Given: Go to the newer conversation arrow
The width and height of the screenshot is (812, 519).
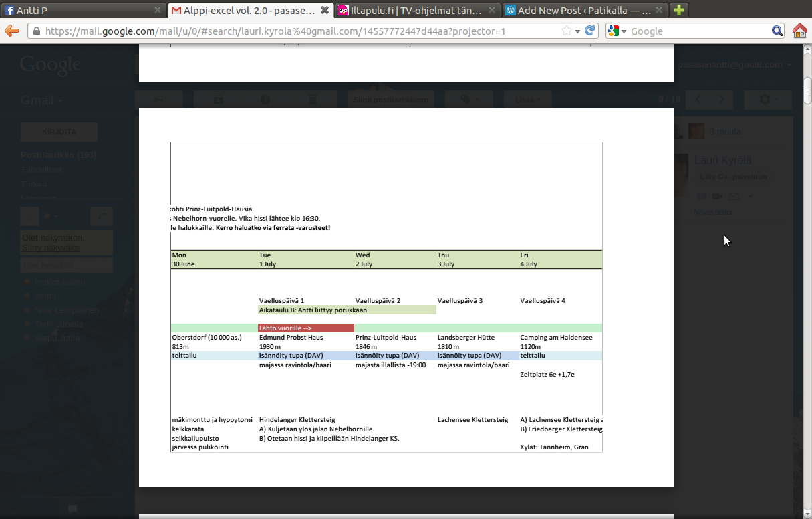Looking at the screenshot, I should click(x=698, y=100).
